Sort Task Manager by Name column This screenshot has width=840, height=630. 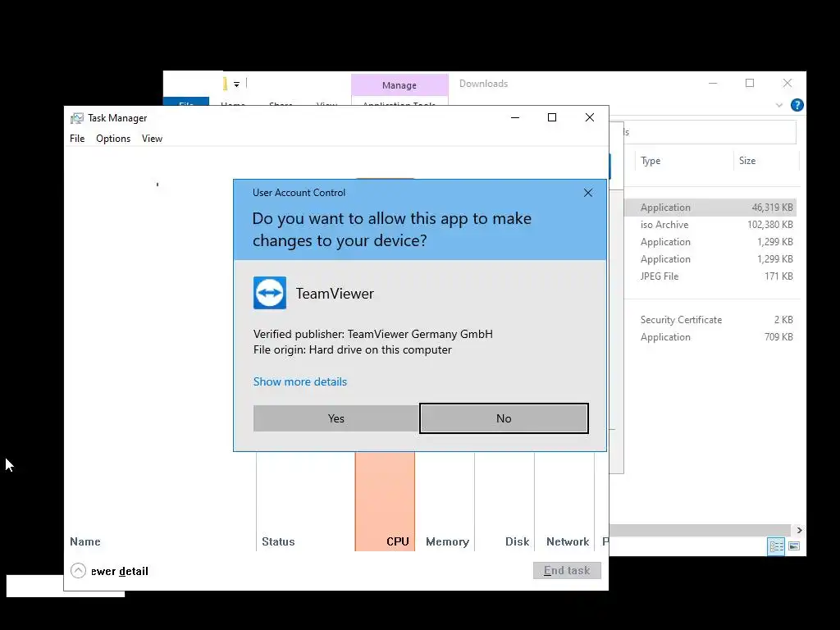85,541
